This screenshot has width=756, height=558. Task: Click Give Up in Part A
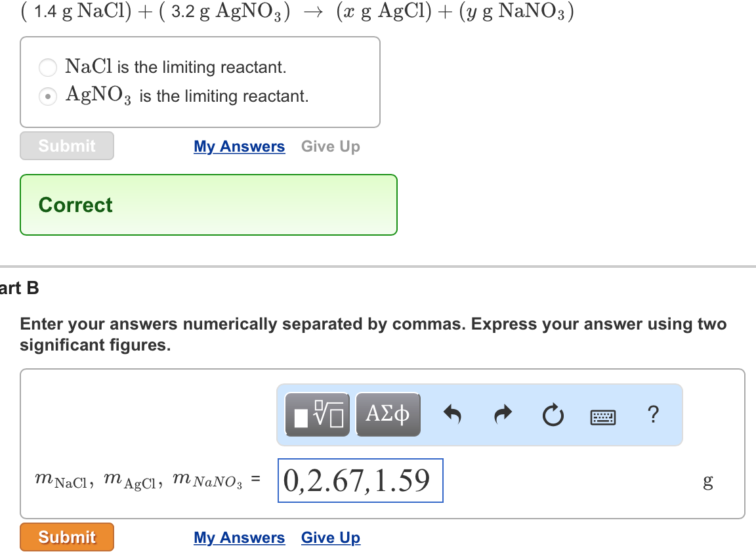[x=330, y=146]
